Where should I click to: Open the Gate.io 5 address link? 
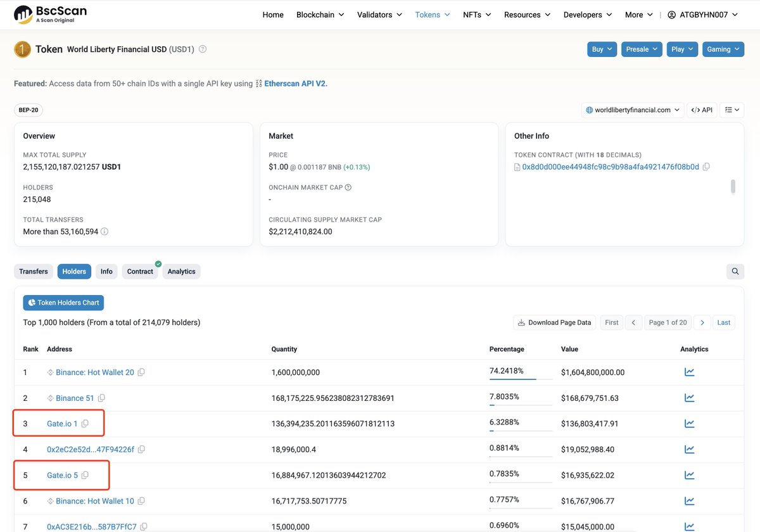click(62, 475)
